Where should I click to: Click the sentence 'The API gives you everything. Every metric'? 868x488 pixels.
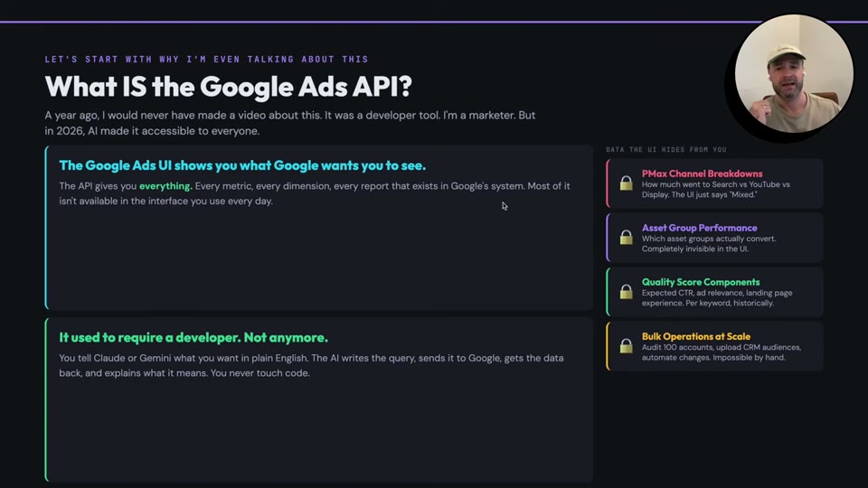pos(315,193)
